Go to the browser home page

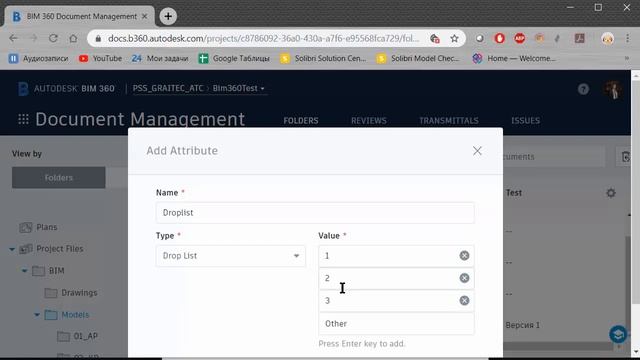[x=73, y=38]
